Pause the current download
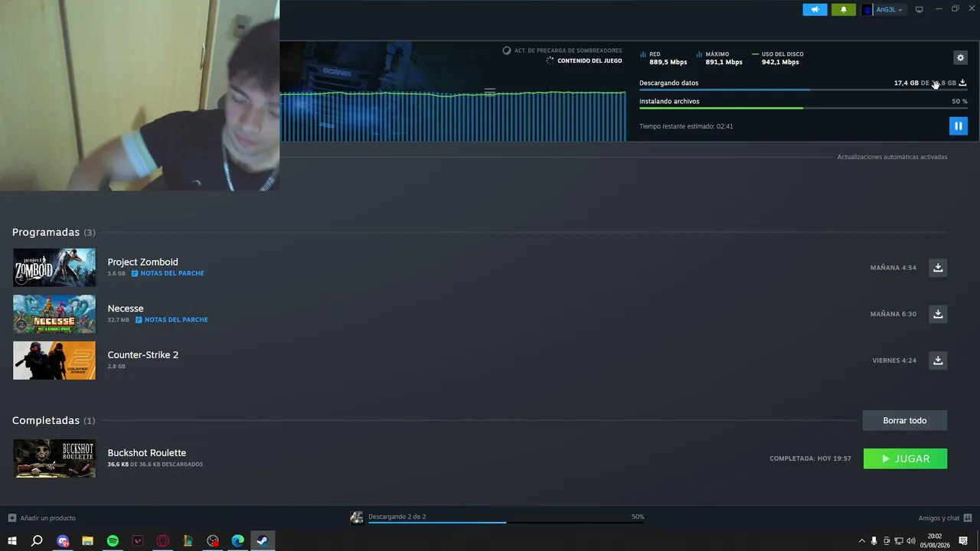This screenshot has width=980, height=551. (959, 126)
